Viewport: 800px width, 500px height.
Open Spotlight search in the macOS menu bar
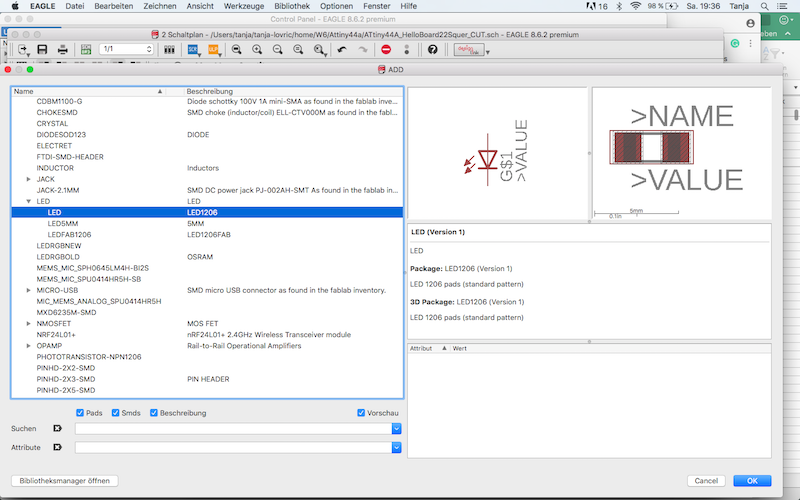point(764,6)
